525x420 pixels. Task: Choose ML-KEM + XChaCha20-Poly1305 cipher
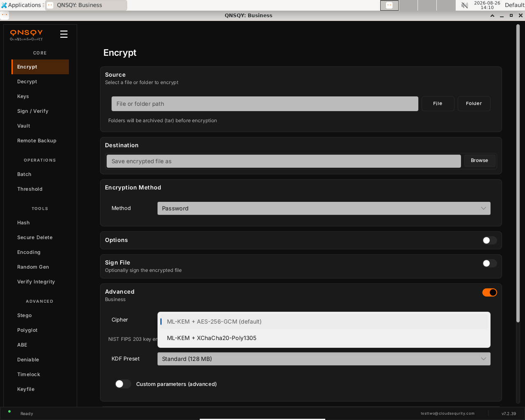(x=324, y=338)
